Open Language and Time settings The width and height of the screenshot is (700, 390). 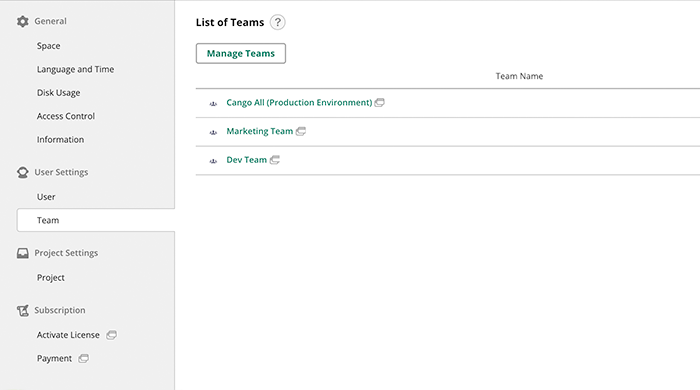75,69
